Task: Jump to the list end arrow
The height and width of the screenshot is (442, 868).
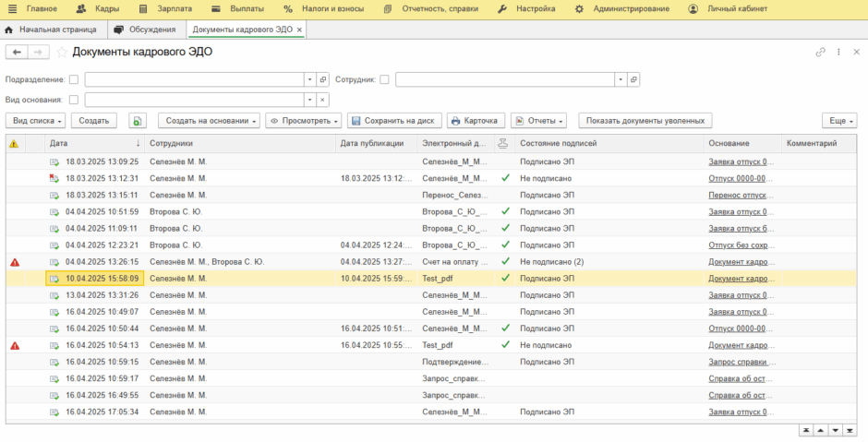Action: [x=850, y=430]
